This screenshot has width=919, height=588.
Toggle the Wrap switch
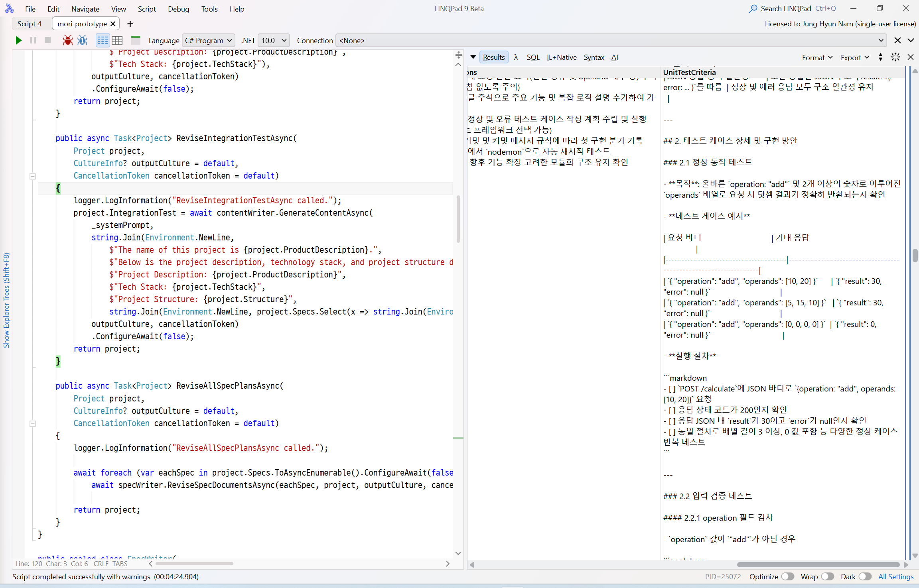pyautogui.click(x=827, y=576)
